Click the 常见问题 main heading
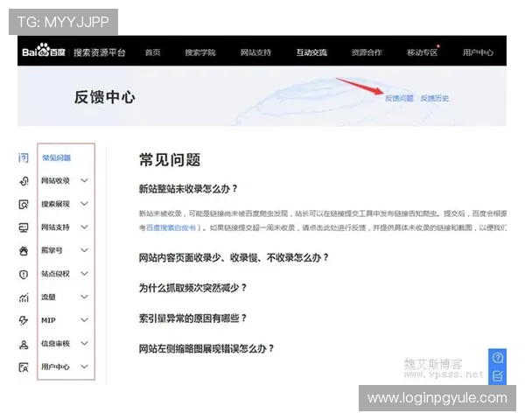The image size is (525, 420). [x=170, y=160]
